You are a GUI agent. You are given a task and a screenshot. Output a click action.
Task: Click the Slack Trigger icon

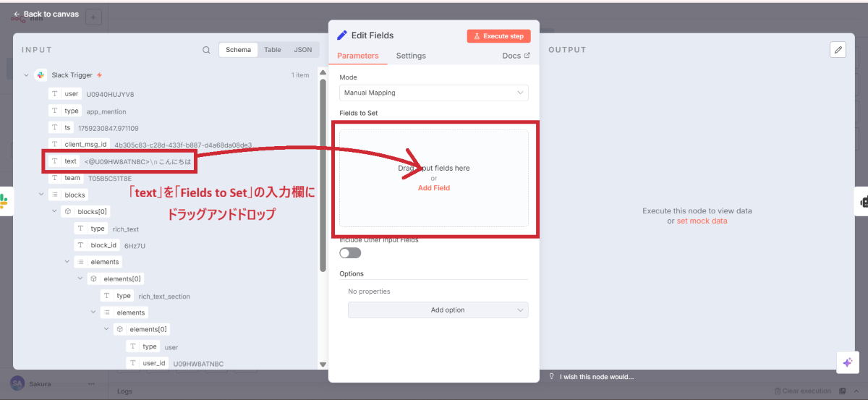(41, 75)
